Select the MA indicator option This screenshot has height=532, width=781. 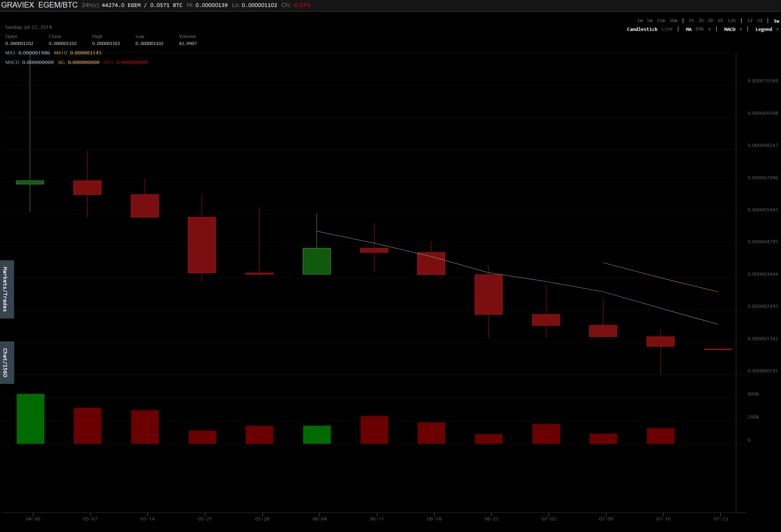click(688, 29)
